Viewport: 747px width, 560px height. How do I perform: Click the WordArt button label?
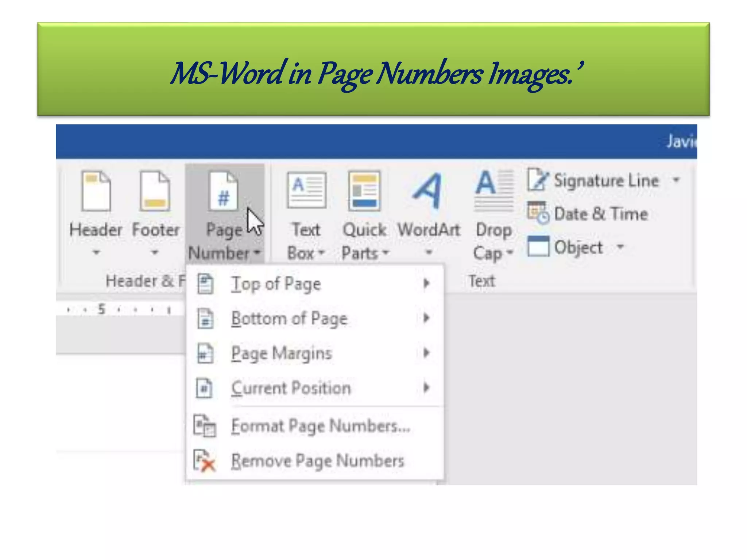429,230
